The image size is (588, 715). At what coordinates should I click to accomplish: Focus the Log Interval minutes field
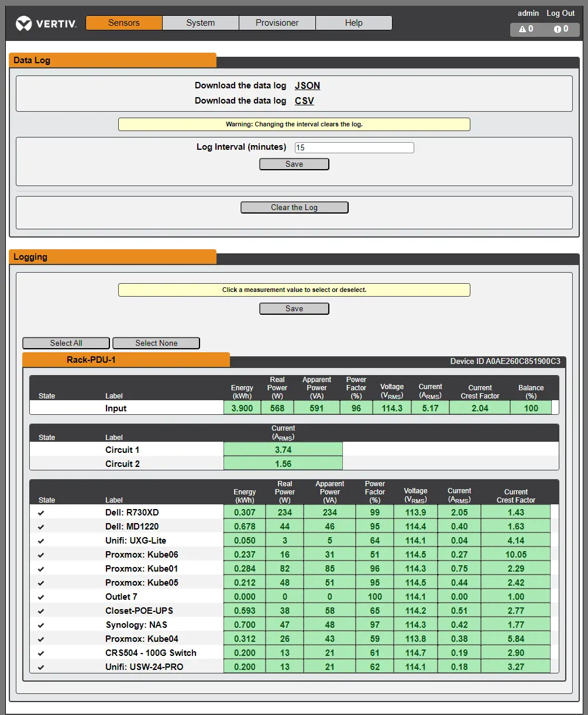354,148
